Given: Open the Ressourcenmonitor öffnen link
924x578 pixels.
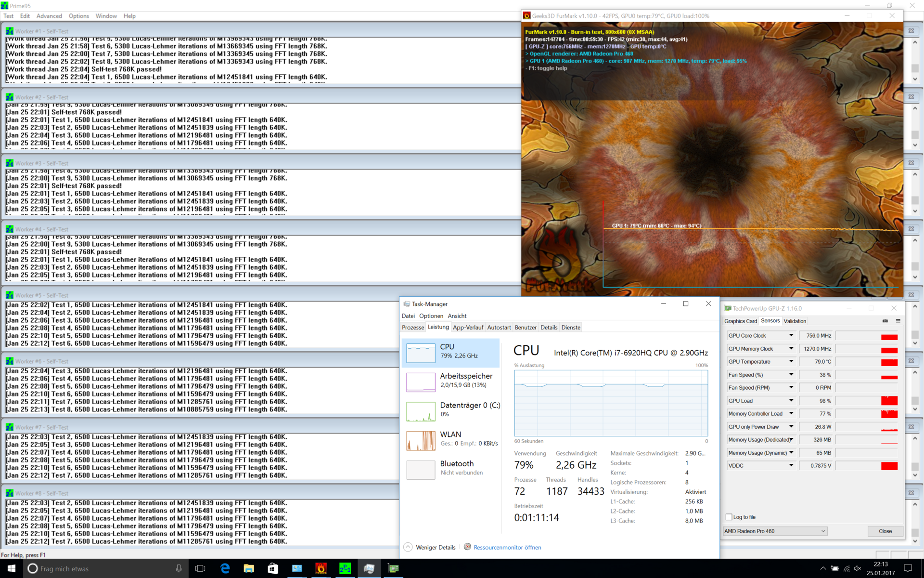Looking at the screenshot, I should [507, 547].
